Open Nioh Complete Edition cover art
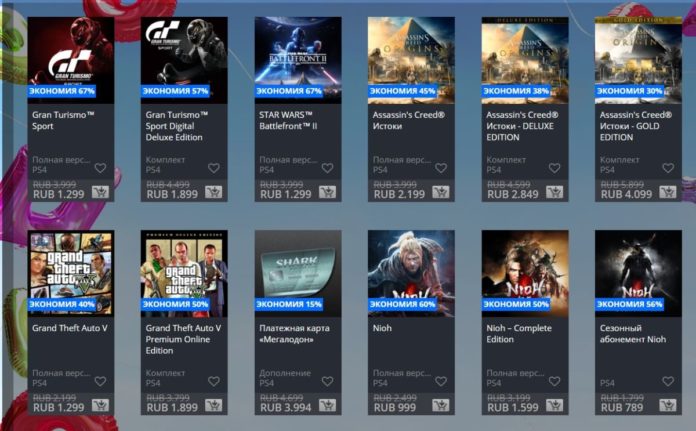 (x=525, y=273)
